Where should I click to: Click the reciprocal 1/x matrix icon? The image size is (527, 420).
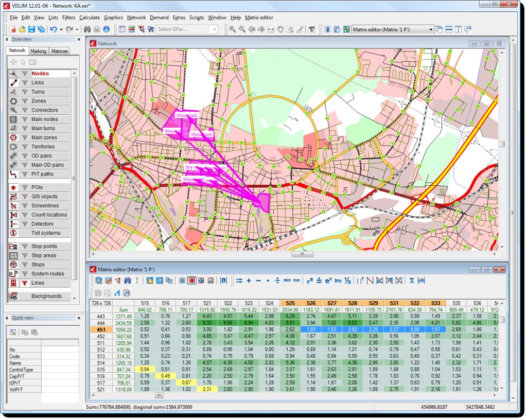click(347, 281)
